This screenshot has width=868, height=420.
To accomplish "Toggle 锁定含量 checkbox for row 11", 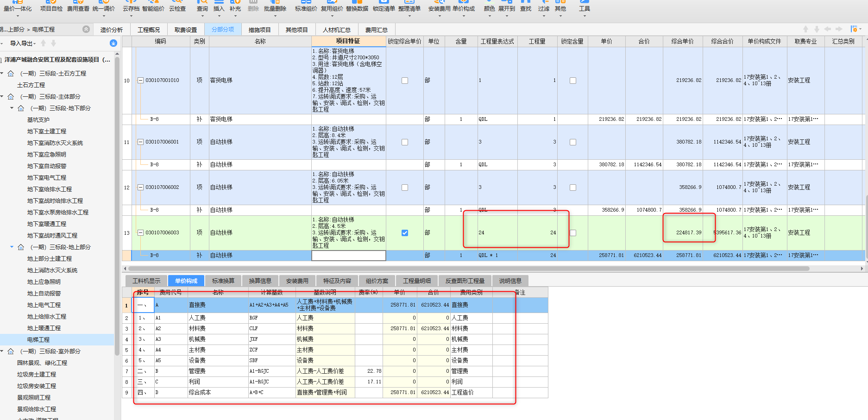I will 573,142.
